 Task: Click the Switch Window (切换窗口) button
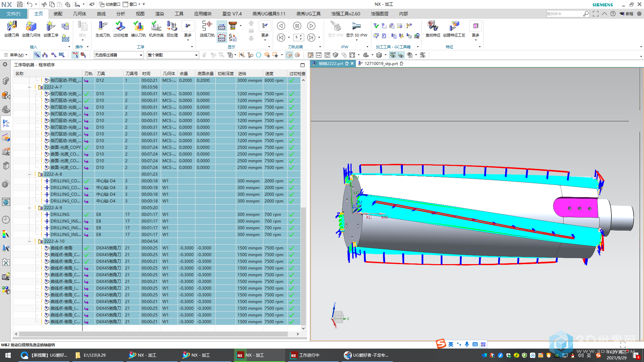110,4
